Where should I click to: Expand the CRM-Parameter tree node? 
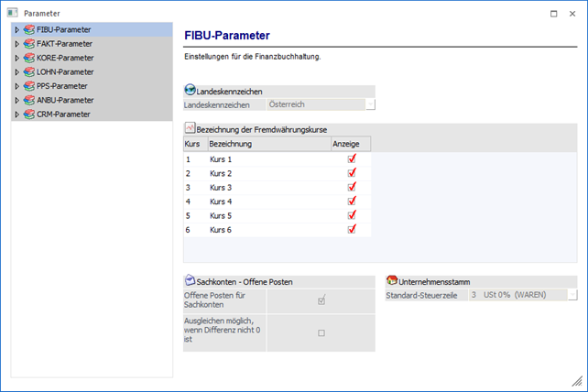point(16,114)
